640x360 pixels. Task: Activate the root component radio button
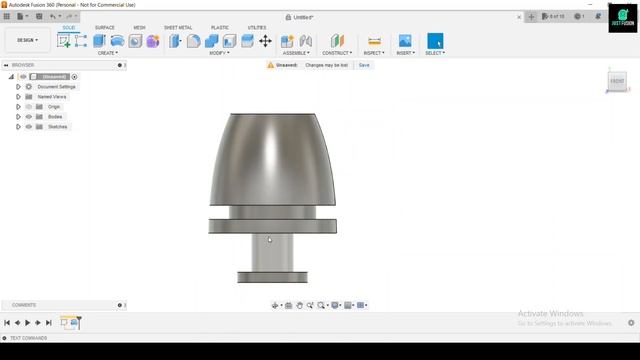74,77
